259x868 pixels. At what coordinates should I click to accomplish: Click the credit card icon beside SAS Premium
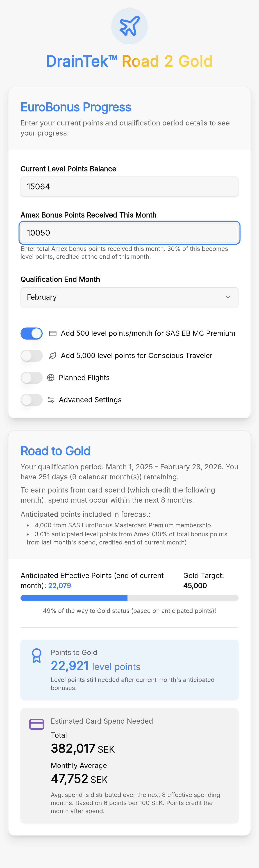tap(53, 334)
